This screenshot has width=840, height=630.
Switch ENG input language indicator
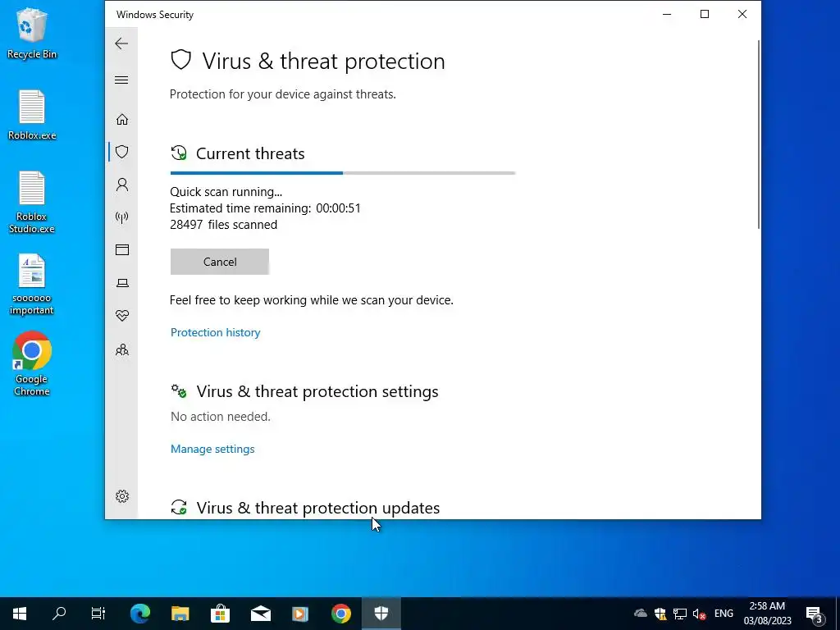724,614
